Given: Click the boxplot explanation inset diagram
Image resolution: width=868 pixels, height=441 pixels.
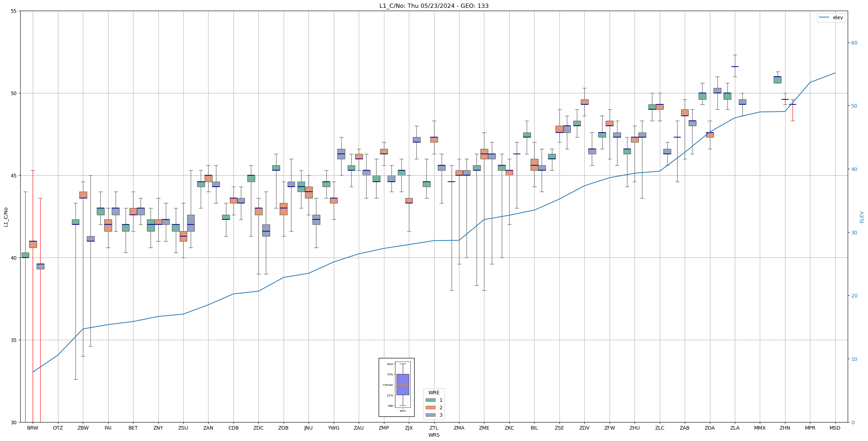Looking at the screenshot, I should [396, 387].
